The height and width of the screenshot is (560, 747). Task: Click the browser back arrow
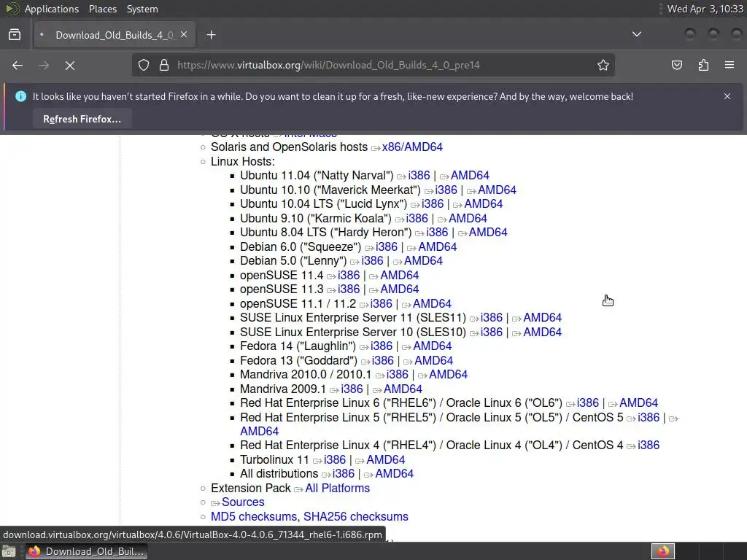(18, 65)
